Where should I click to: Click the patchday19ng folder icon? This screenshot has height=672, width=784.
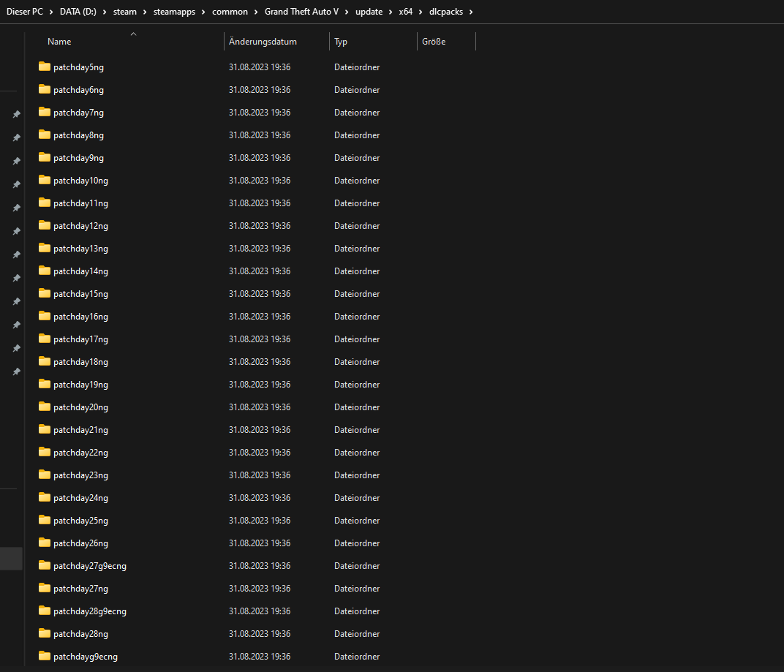coord(45,384)
